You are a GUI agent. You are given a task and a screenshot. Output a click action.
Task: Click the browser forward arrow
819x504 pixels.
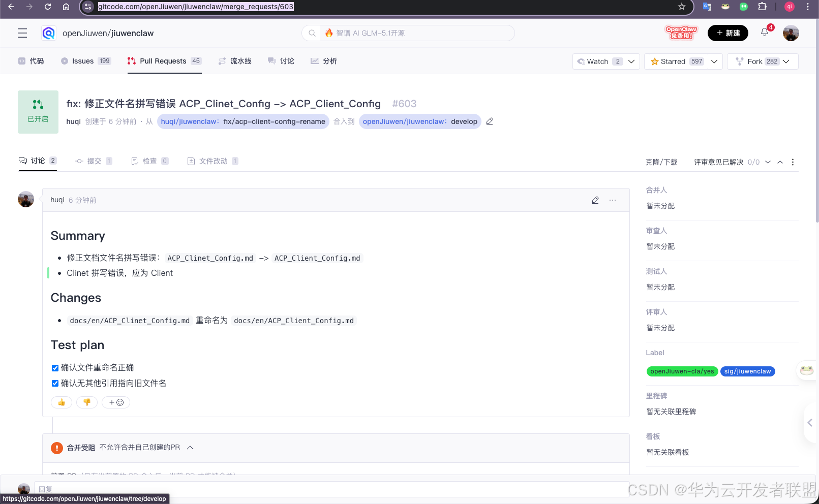point(29,7)
